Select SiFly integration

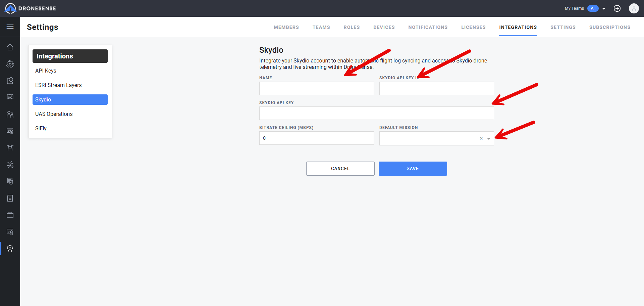pos(70,128)
